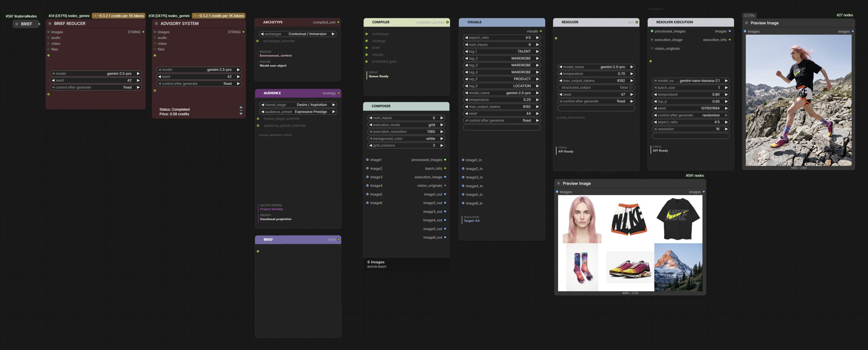Collapse the BRIEF REDUCER node via title dot
Screen dimensions: 868x350
[50, 24]
